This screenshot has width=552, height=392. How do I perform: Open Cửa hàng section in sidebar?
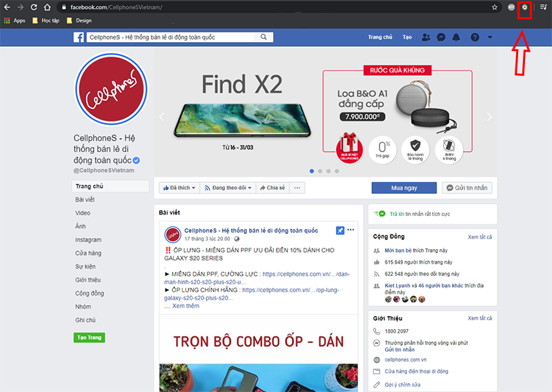click(88, 253)
